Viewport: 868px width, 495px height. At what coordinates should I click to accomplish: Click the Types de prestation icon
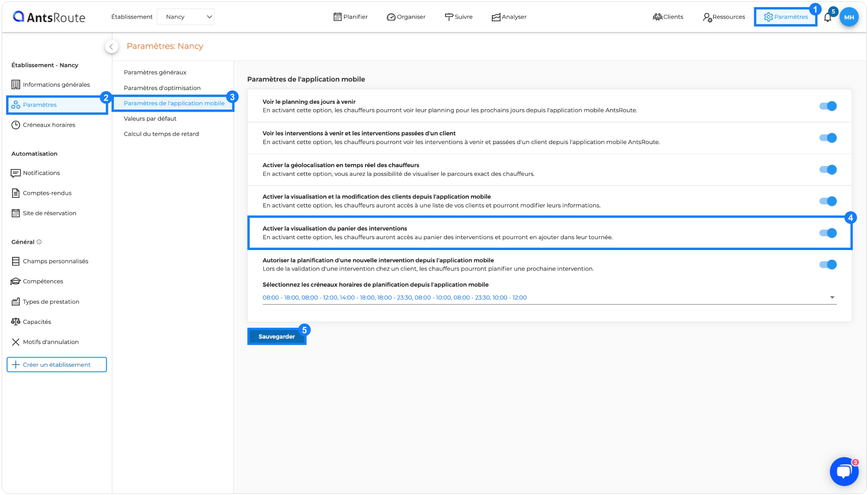click(x=15, y=302)
